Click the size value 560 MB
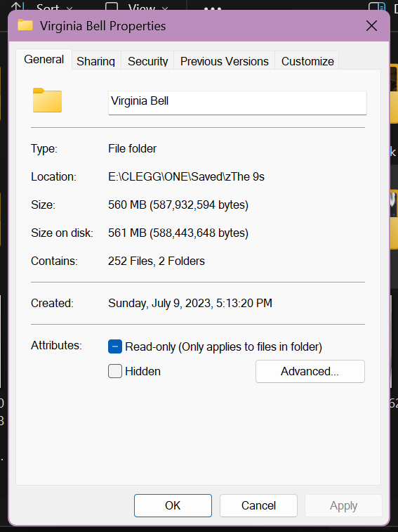Viewport: 398px width, 532px height. point(178,205)
